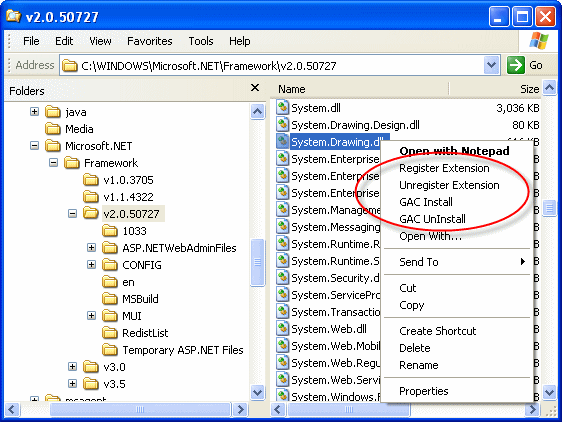Click the System.Web.dll file icon
562x422 pixels.
tap(282, 328)
